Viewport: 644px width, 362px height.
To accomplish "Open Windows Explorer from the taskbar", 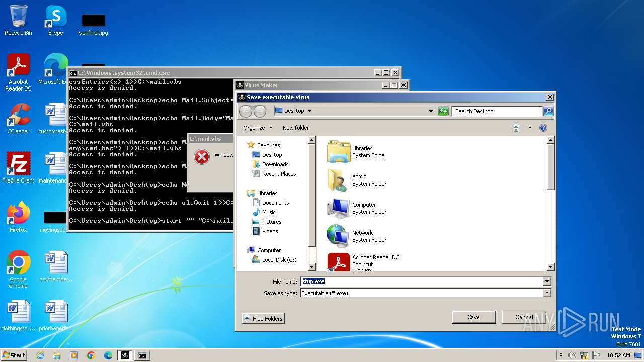I will (57, 355).
